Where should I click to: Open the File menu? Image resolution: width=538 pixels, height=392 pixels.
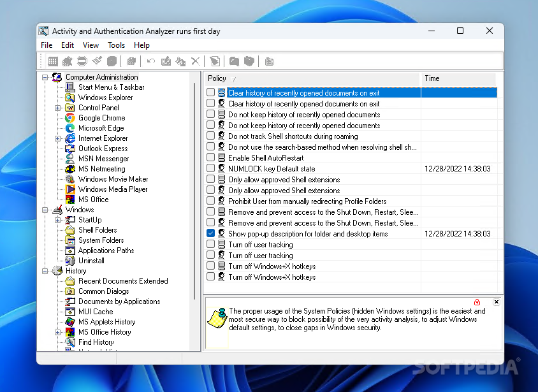pos(47,45)
